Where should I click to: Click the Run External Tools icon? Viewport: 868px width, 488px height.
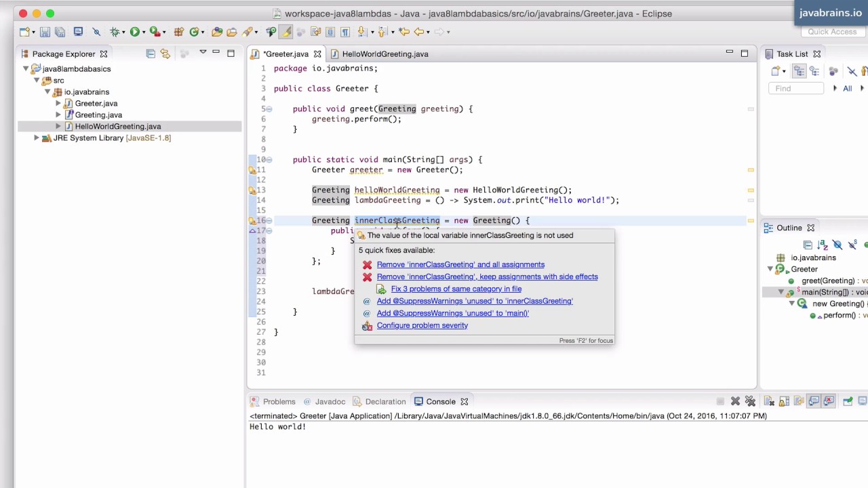(x=155, y=32)
